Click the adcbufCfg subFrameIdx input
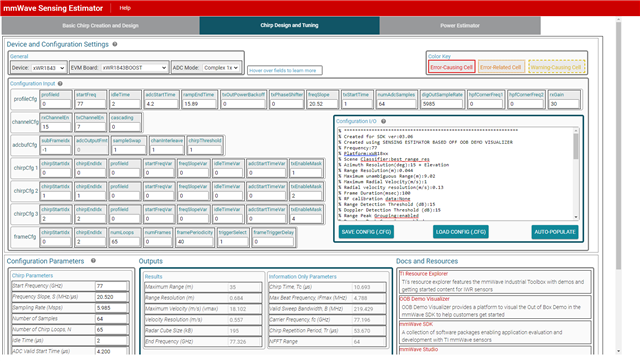The height and width of the screenshot is (361, 640). pyautogui.click(x=56, y=150)
